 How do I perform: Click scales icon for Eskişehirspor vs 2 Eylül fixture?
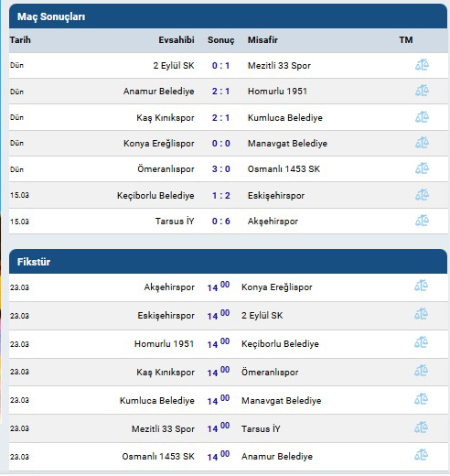(421, 314)
